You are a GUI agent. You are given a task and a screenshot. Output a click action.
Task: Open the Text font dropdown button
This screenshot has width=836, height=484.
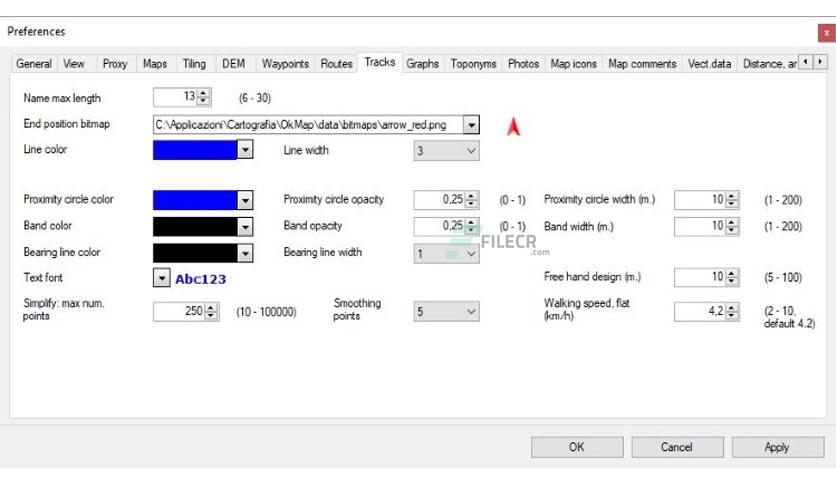pos(162,278)
